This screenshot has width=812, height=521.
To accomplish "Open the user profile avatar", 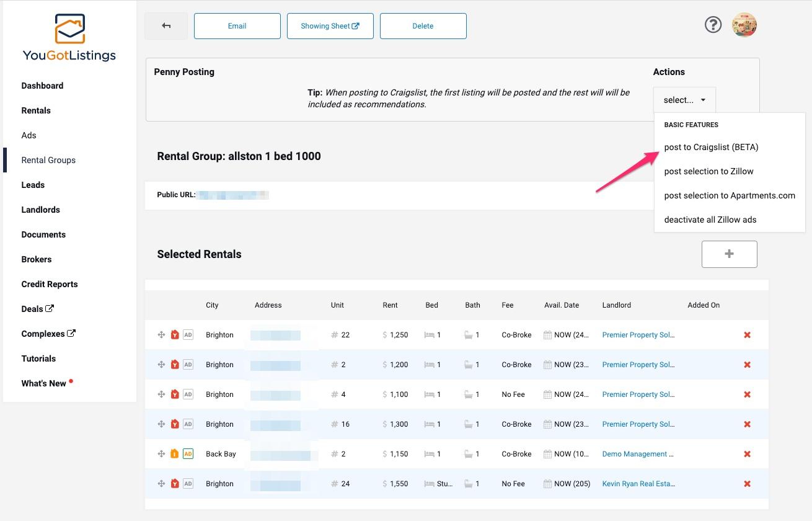I will (744, 25).
